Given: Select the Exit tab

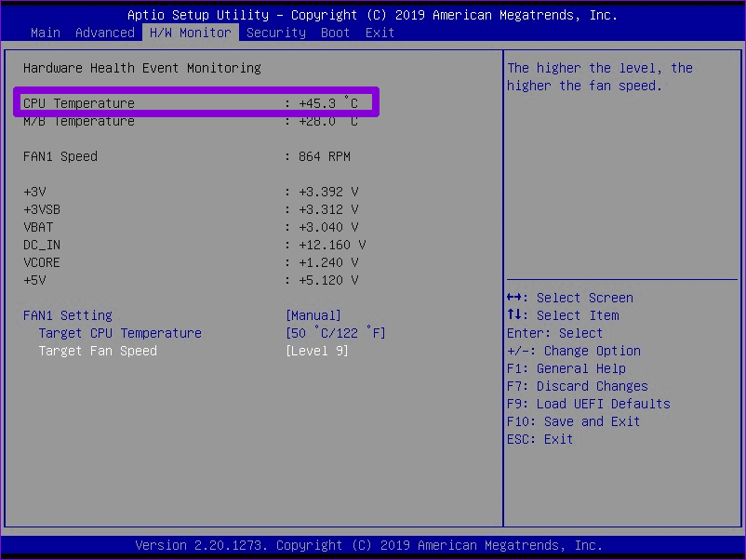Looking at the screenshot, I should pyautogui.click(x=380, y=32).
